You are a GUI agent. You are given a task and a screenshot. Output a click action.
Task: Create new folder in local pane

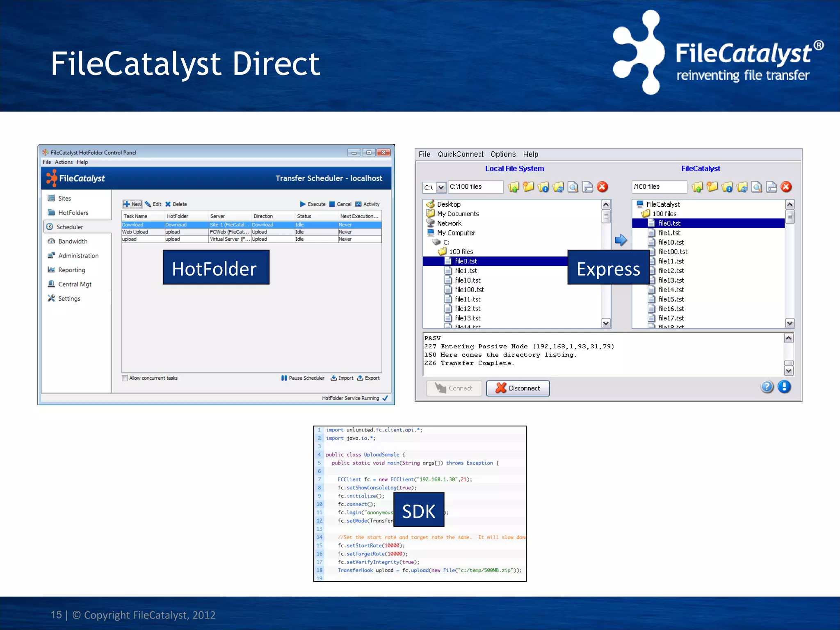[x=528, y=187]
